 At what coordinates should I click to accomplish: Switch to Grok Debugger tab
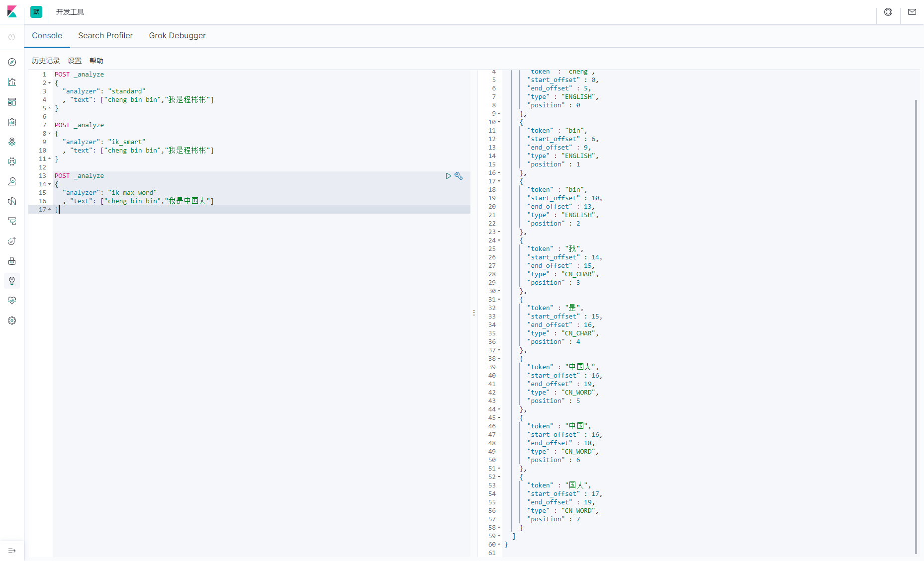[x=177, y=35]
